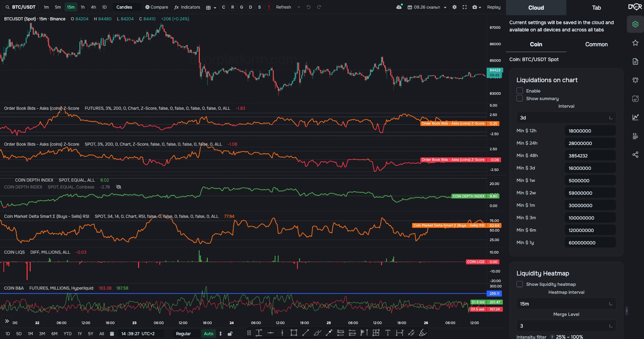Open the star favorites icon in the sidebar
Image resolution: width=644 pixels, height=339 pixels.
click(x=635, y=43)
